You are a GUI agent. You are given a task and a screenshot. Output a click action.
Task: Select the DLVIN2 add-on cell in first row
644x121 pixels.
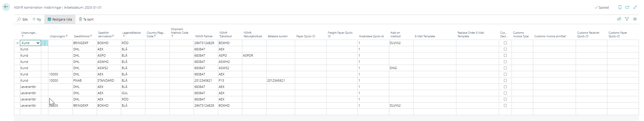pyautogui.click(x=401, y=43)
